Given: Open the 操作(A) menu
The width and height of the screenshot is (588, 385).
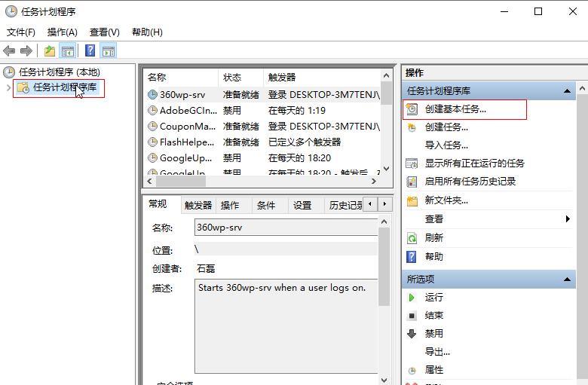Looking at the screenshot, I should click(63, 32).
